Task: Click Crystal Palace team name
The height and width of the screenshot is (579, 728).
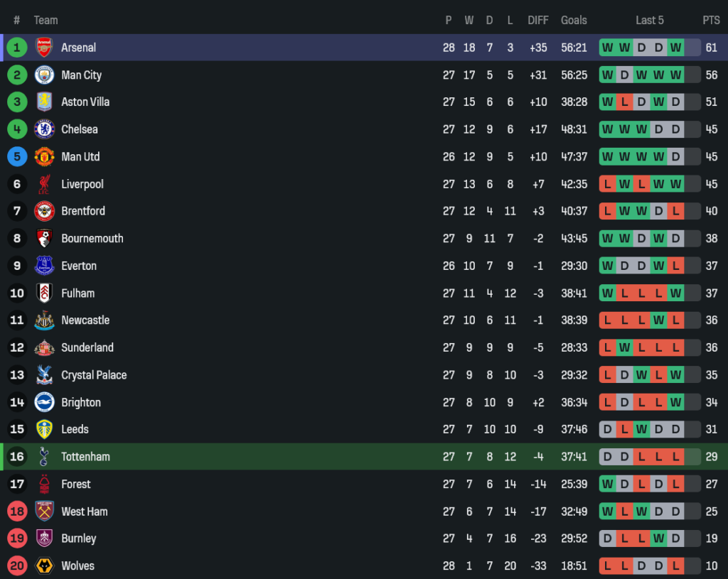Action: point(94,375)
